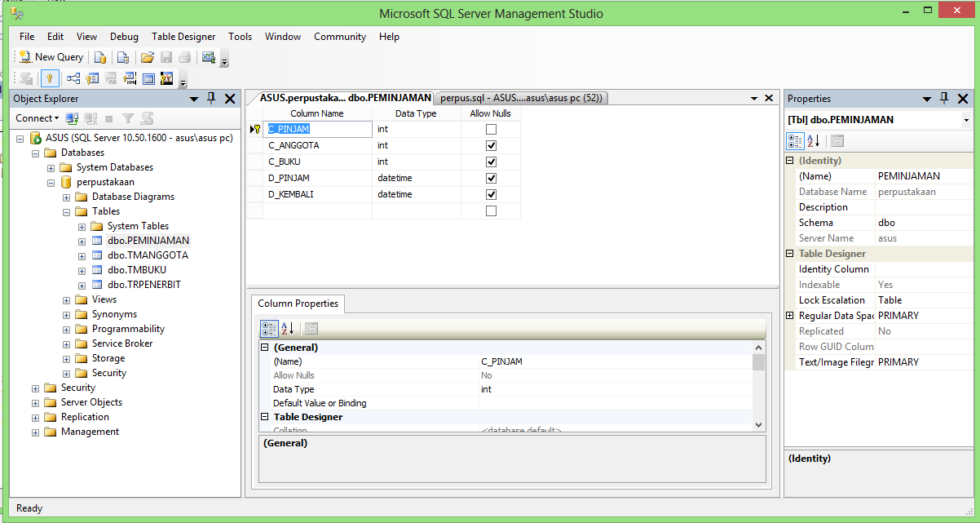Uncheck Allow Nulls for D_KEMBALI column
Screen dimensions: 980x523
[x=491, y=194]
